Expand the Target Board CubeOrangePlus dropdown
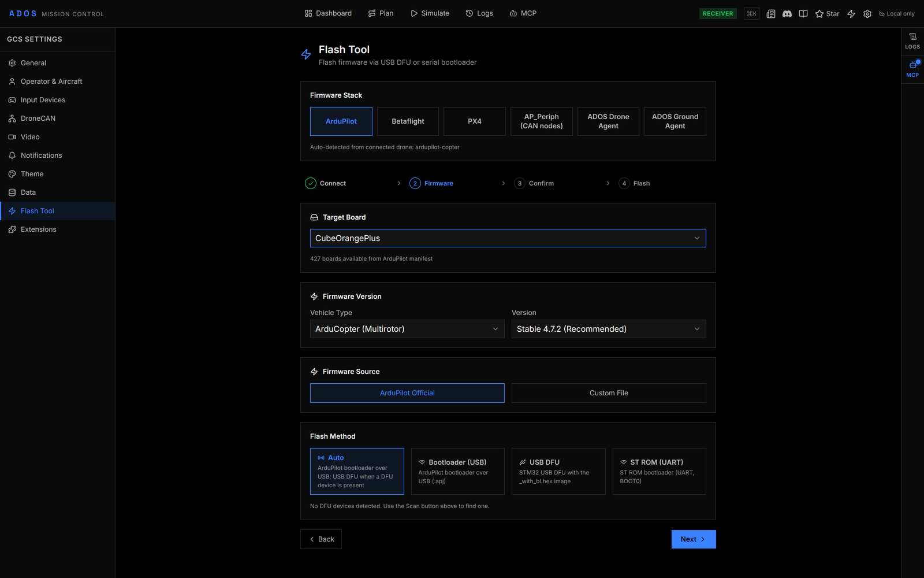 (508, 238)
